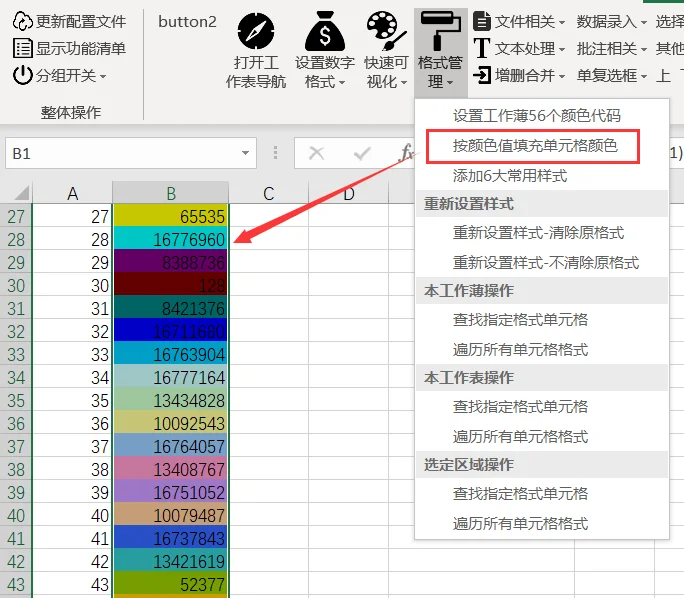Select column A header
The image size is (684, 598).
[72, 193]
